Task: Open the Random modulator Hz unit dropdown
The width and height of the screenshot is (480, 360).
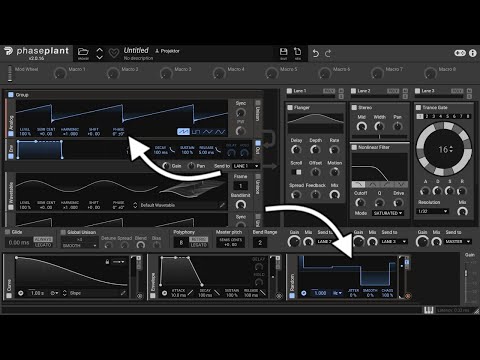Action: [x=337, y=293]
